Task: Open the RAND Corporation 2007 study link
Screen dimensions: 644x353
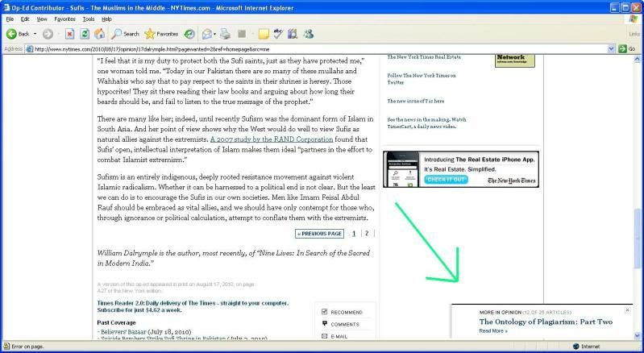Action: (272, 139)
